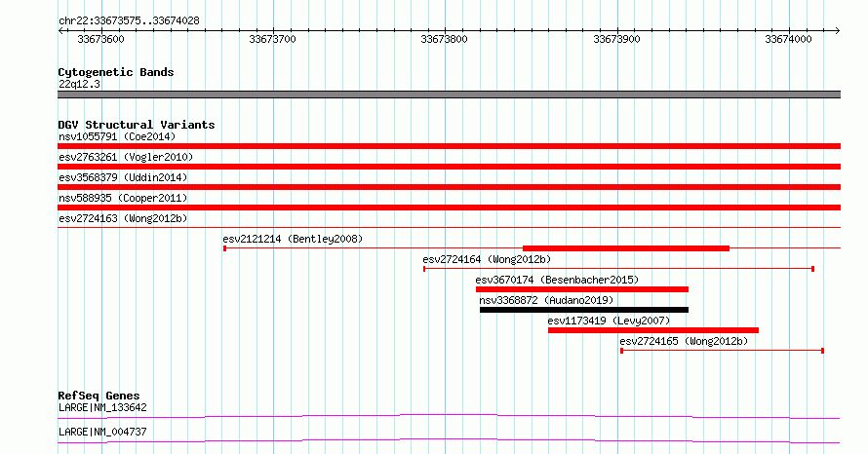The height and width of the screenshot is (454, 868).
Task: Click the RefSeq Genes track title
Action: (99, 396)
